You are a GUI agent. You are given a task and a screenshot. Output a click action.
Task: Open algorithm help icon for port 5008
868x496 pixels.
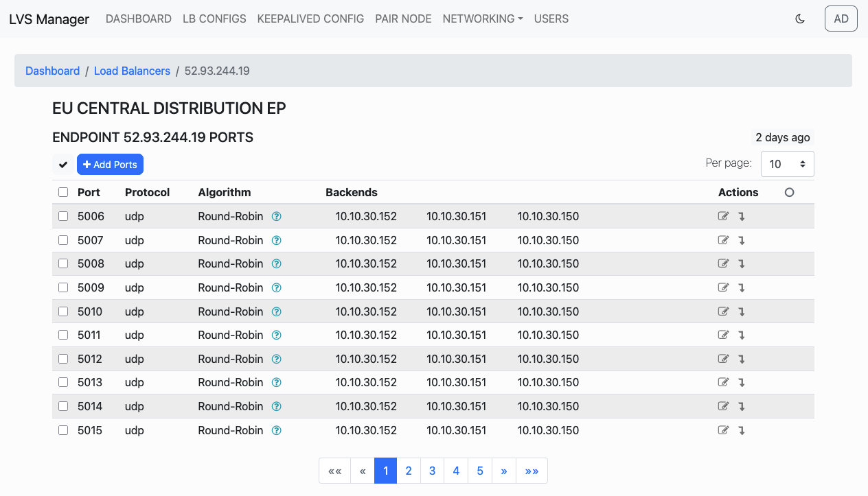[277, 264]
